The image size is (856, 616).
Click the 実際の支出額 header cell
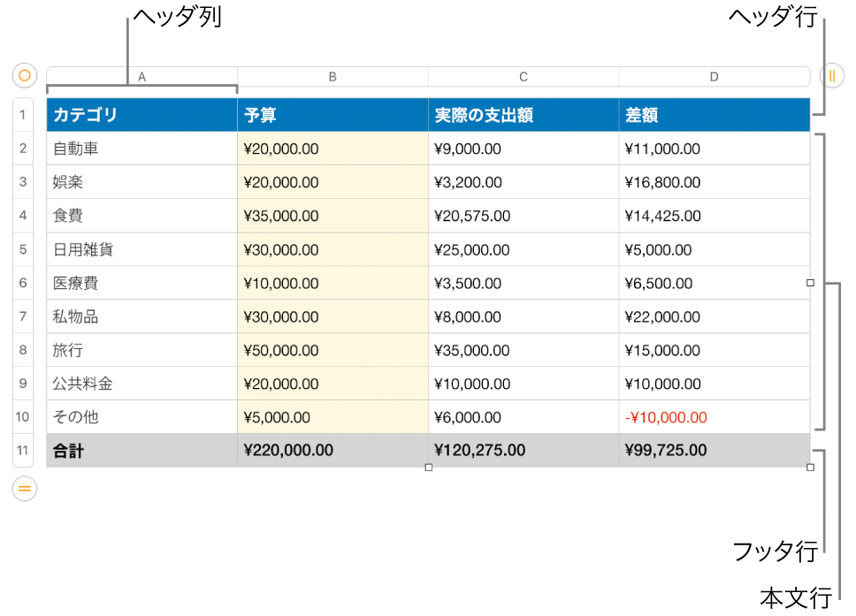[523, 115]
